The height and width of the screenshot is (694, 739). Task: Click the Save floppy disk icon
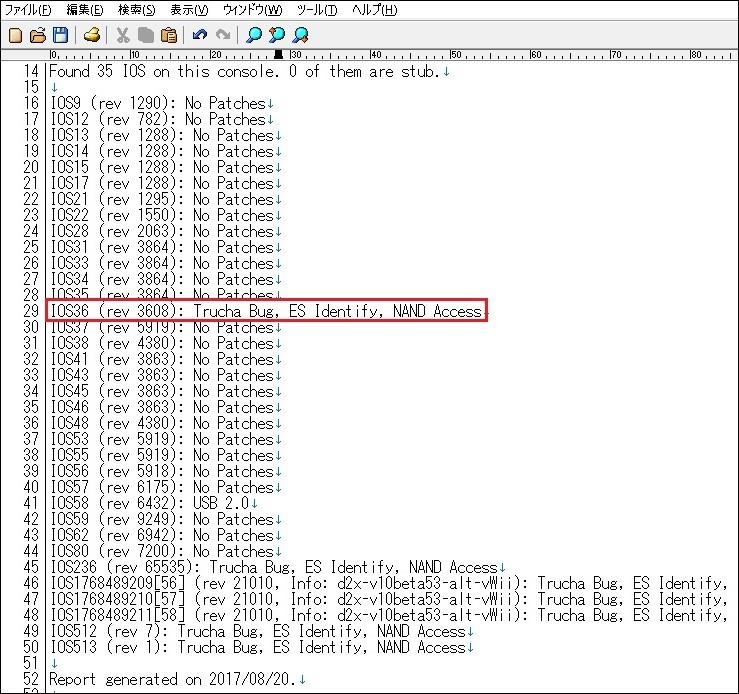pos(60,35)
